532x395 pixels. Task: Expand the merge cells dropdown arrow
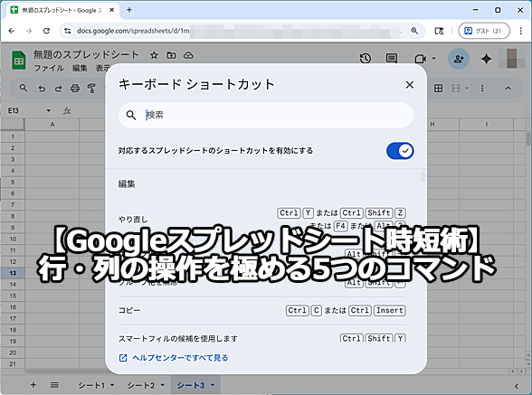pos(467,89)
